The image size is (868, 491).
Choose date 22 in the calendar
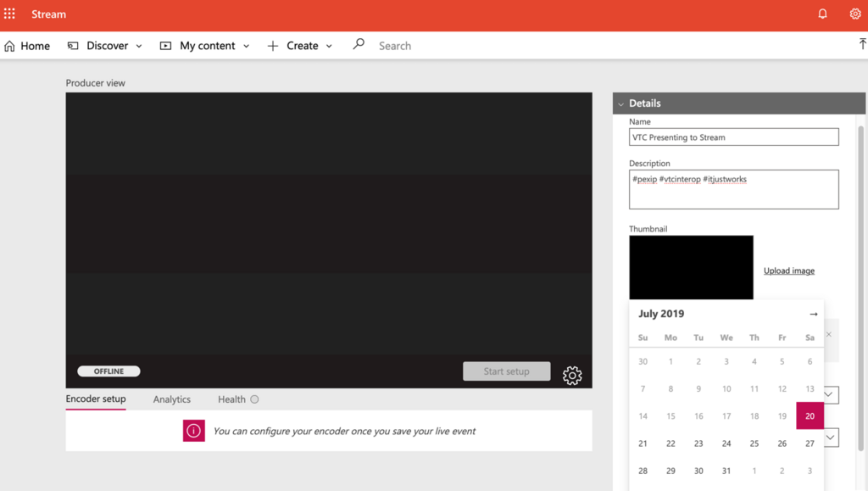(670, 444)
